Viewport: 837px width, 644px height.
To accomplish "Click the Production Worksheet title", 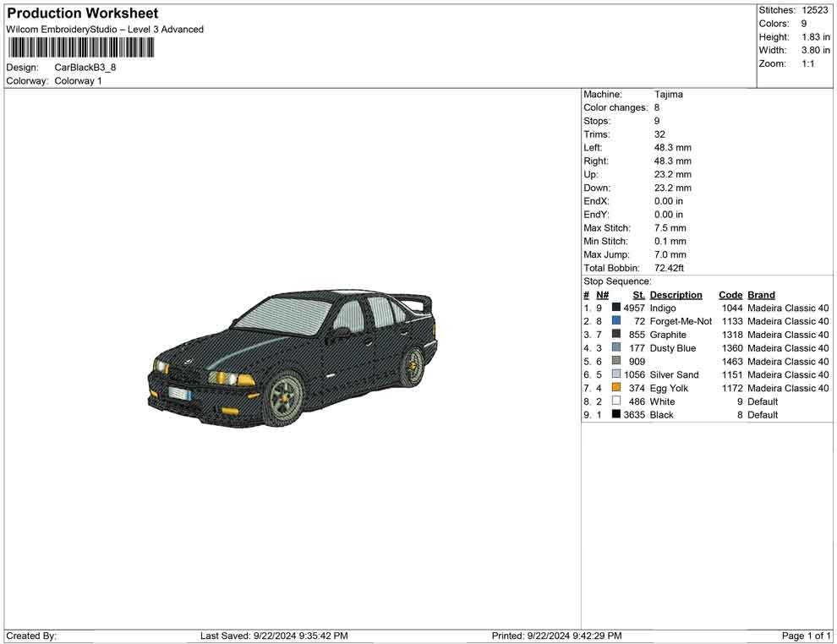I will point(82,14).
